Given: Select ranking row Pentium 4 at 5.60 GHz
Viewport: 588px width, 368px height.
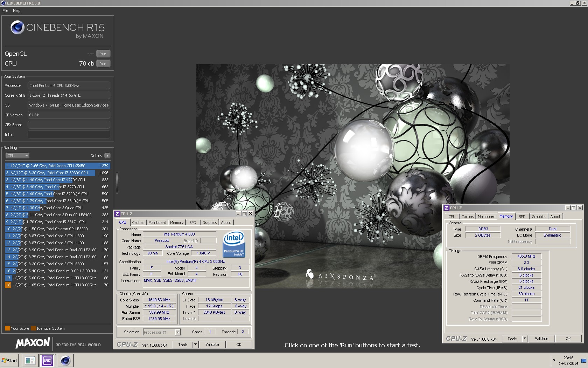Looking at the screenshot, I should [x=57, y=278].
